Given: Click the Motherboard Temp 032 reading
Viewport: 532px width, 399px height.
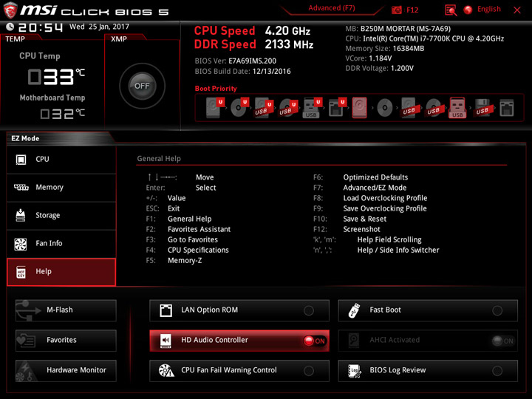Looking at the screenshot, I should click(62, 114).
